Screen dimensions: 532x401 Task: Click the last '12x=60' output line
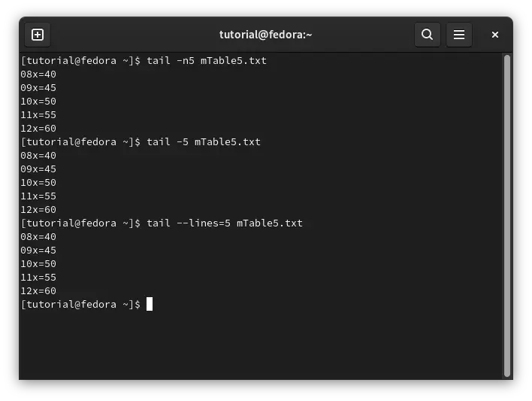coord(38,291)
